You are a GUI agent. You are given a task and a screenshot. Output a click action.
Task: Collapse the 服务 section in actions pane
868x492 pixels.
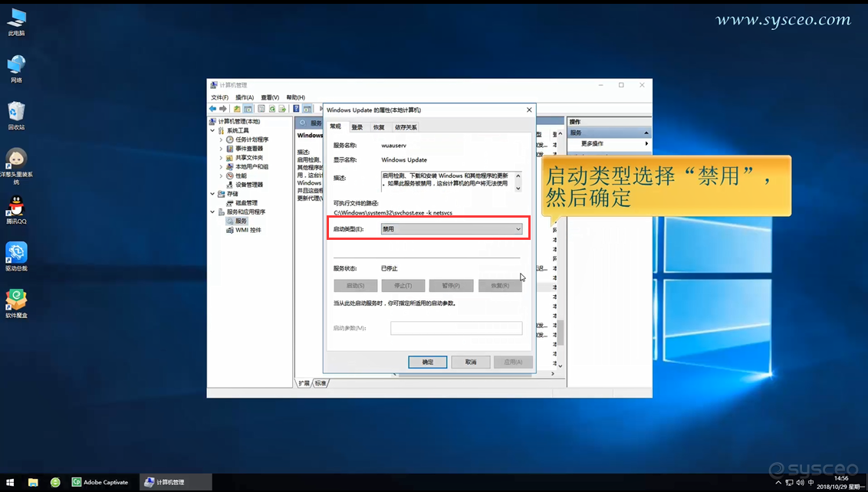tap(646, 133)
